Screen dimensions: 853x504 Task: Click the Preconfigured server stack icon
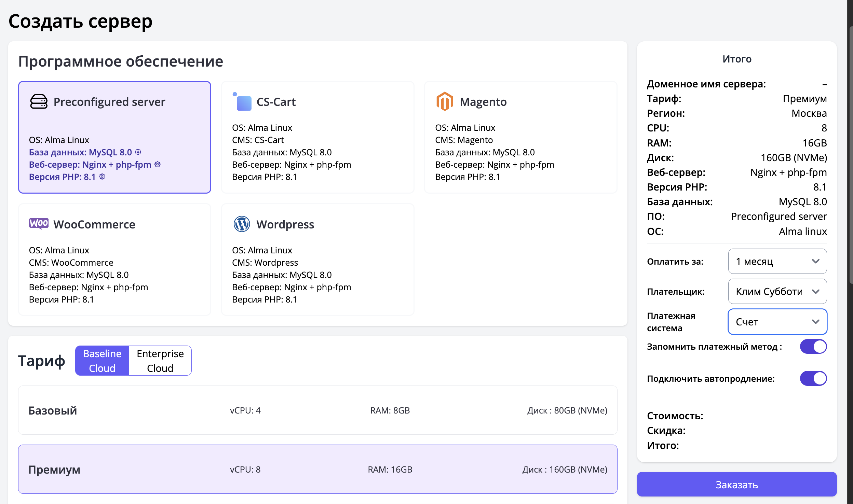tap(39, 102)
